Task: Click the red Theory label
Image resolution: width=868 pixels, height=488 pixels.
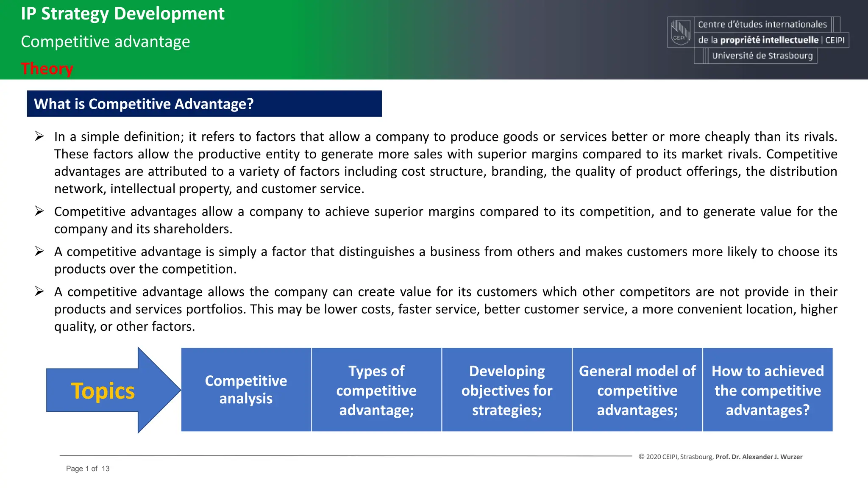Action: 47,69
